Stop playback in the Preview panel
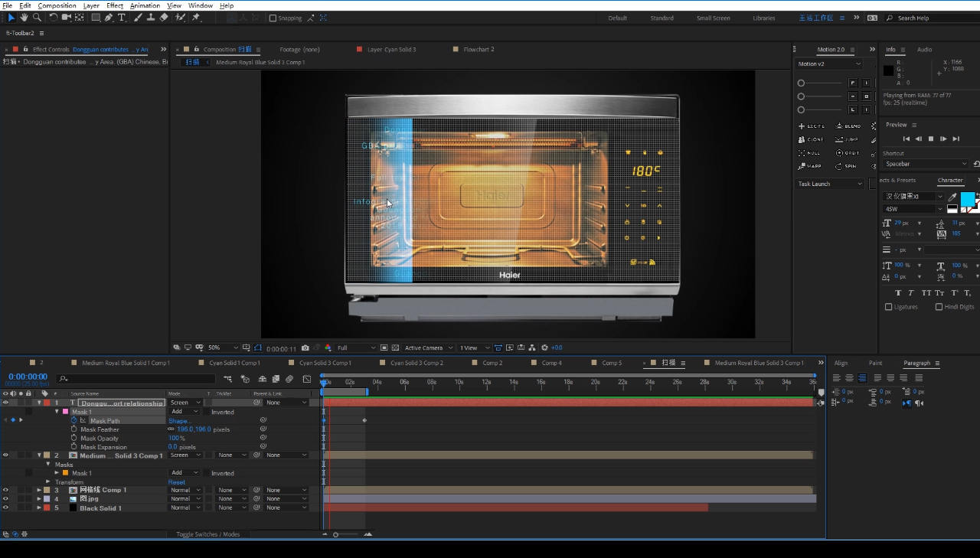The width and height of the screenshot is (980, 558). point(931,139)
